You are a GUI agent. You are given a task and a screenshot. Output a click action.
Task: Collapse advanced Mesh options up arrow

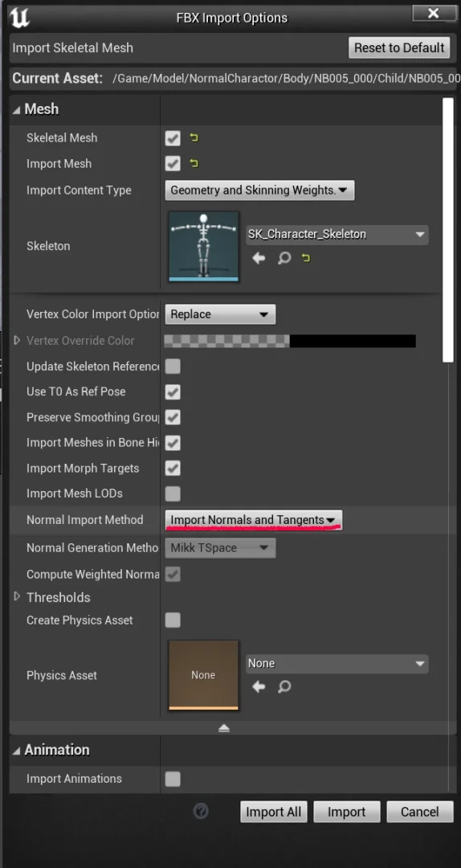coord(223,728)
